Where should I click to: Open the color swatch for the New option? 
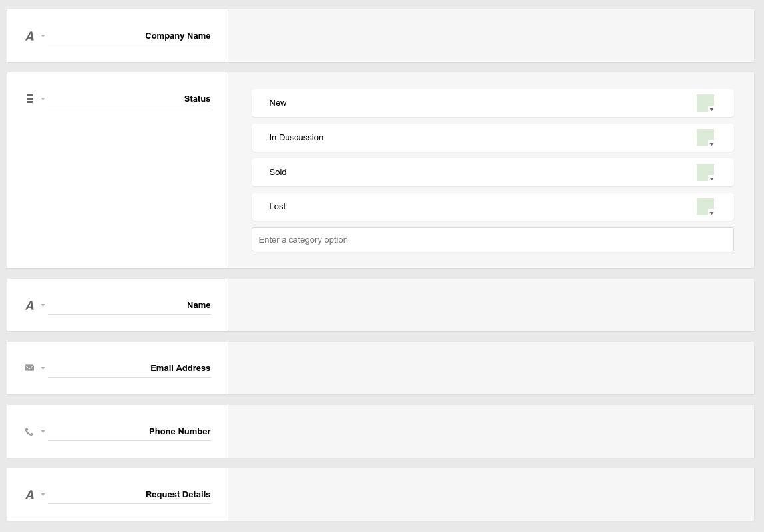(x=705, y=103)
